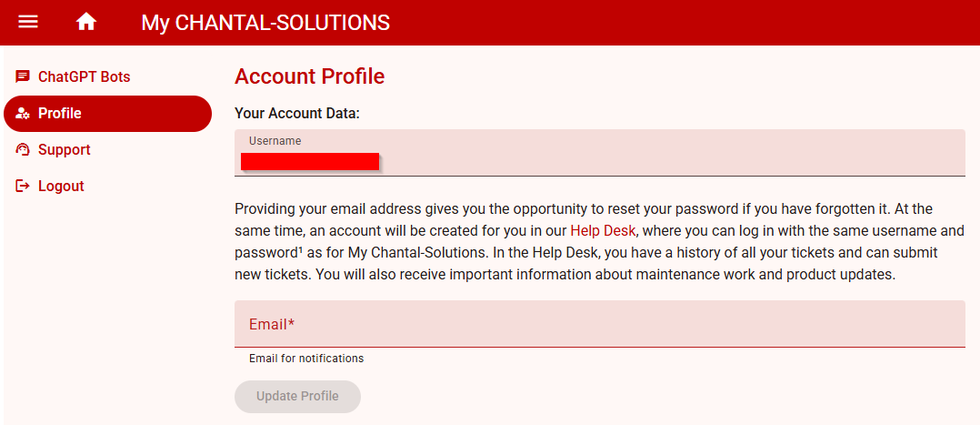Select the Profile text in sidebar
The width and height of the screenshot is (980, 425).
pos(60,114)
